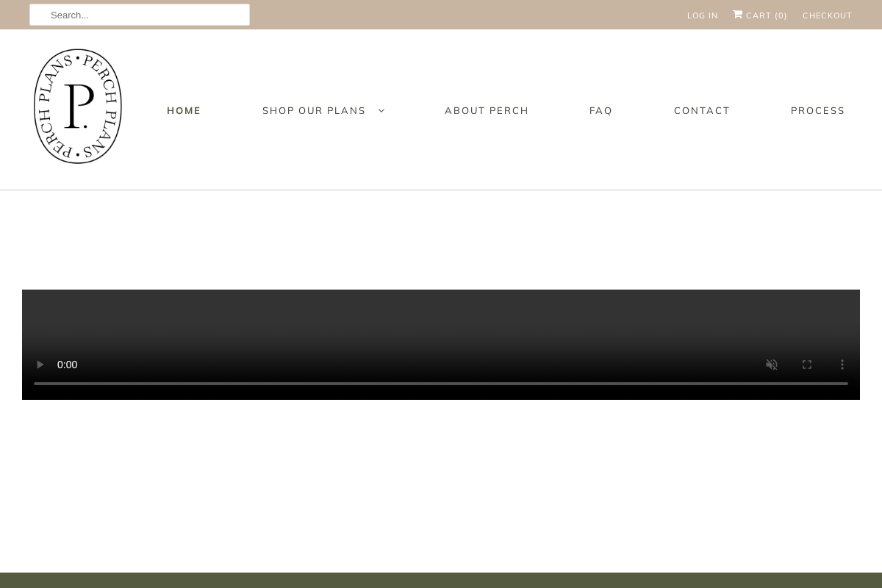
Task: Navigate to About Perch
Action: 487,110
